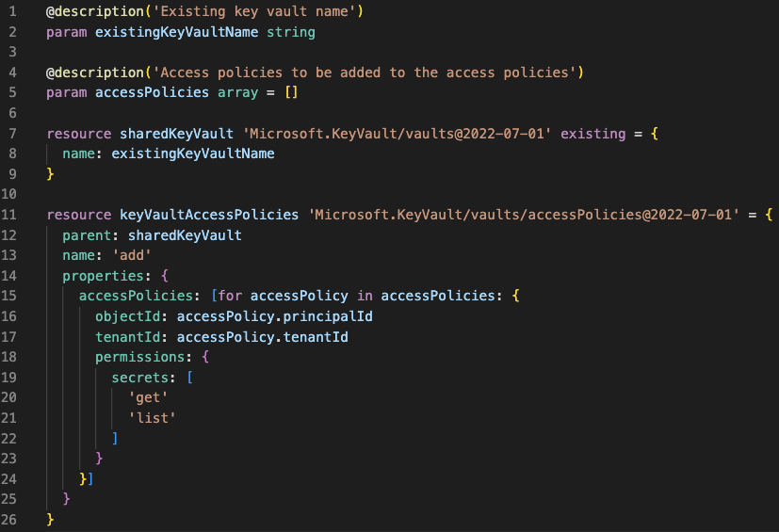The width and height of the screenshot is (779, 532).
Task: Click the tenantId property key on line 17
Action: pyautogui.click(x=128, y=337)
